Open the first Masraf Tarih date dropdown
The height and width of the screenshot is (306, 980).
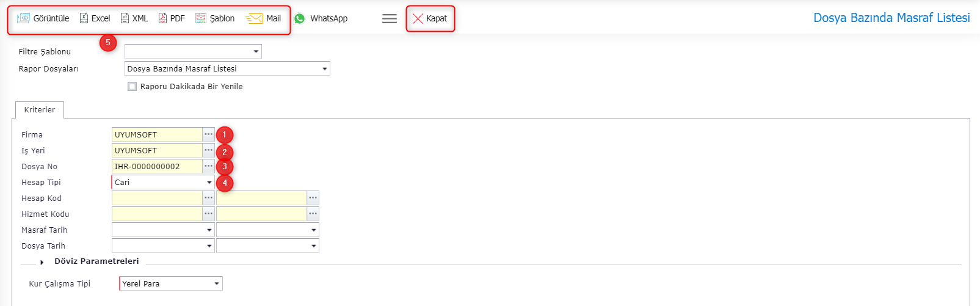click(163, 230)
